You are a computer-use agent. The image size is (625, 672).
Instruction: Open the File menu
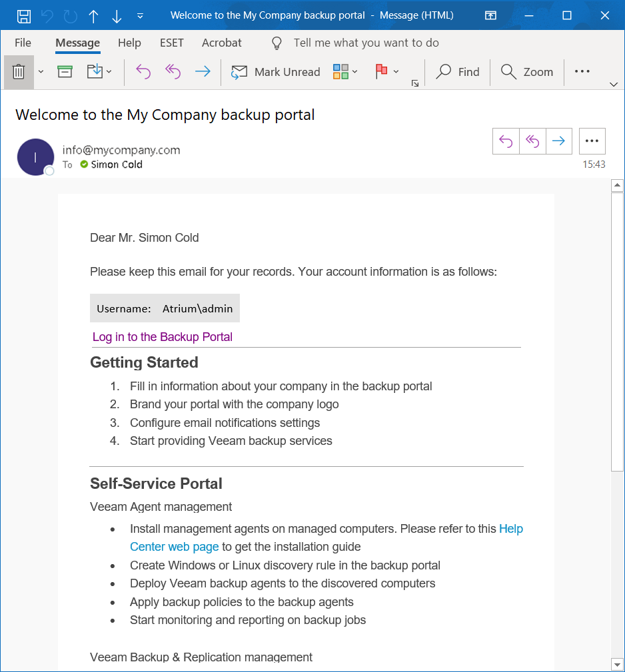coord(23,43)
